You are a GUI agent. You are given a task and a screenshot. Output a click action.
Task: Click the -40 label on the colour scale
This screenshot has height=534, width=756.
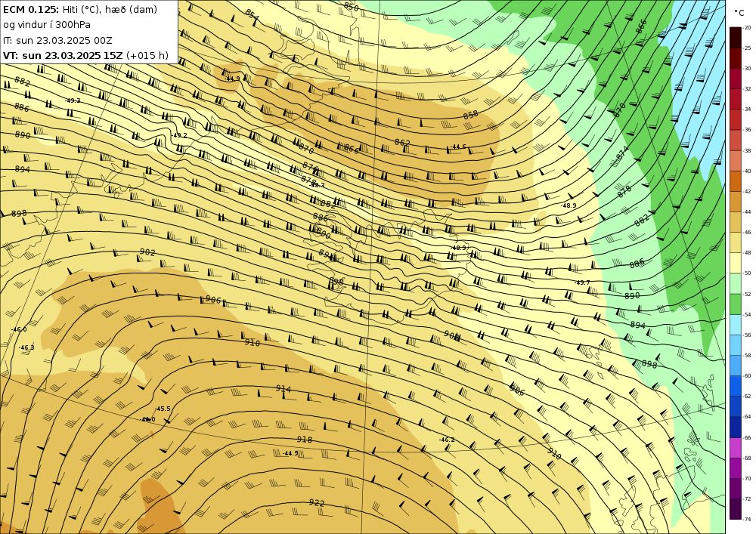(747, 171)
